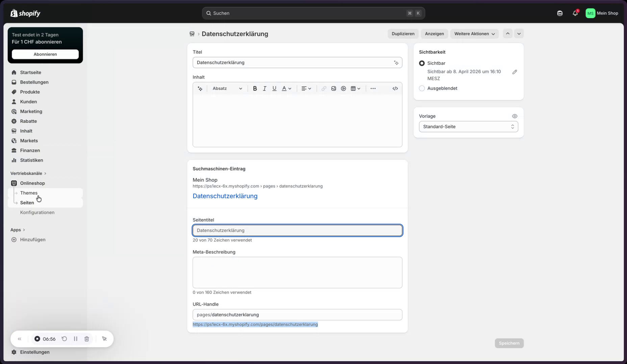The width and height of the screenshot is (627, 364).
Task: Expand the Weitere Aktionen dropdown
Action: click(474, 34)
